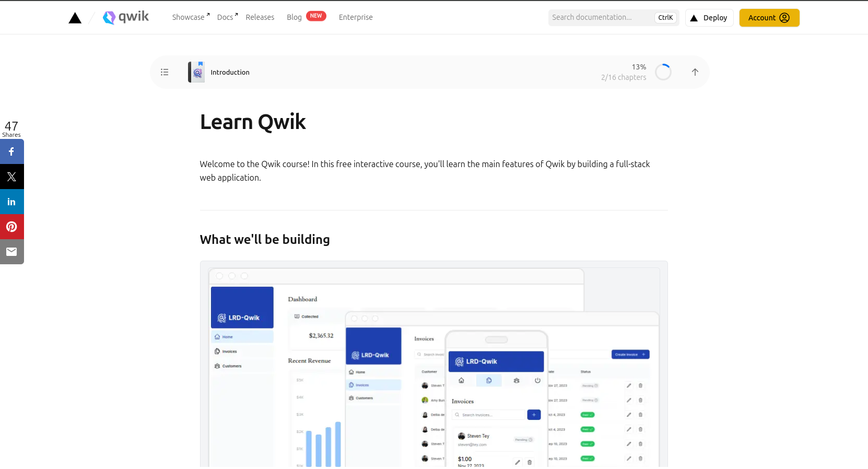Click the blue plus button in phone preview
Screen dimensions: 868x469
pyautogui.click(x=534, y=415)
